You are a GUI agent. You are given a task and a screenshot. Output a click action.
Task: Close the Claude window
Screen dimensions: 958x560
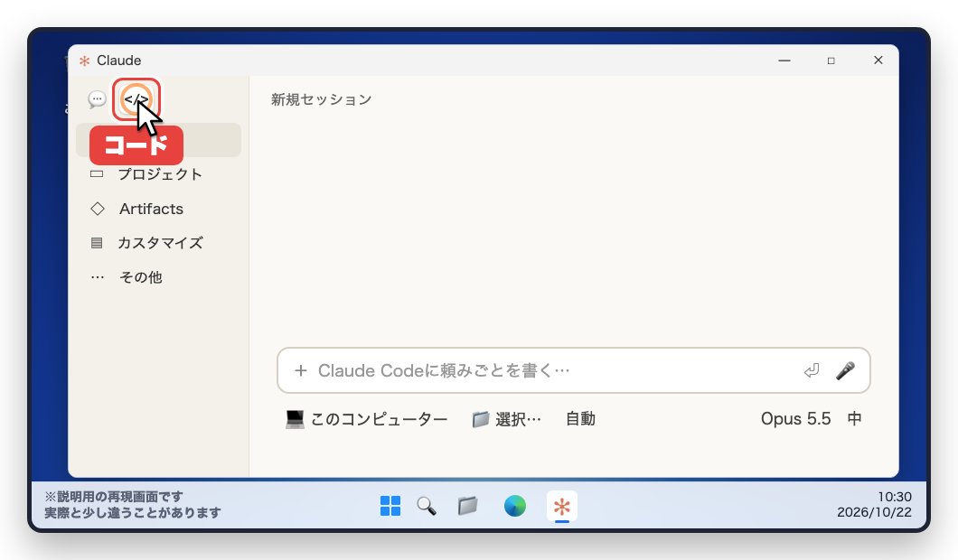(878, 61)
